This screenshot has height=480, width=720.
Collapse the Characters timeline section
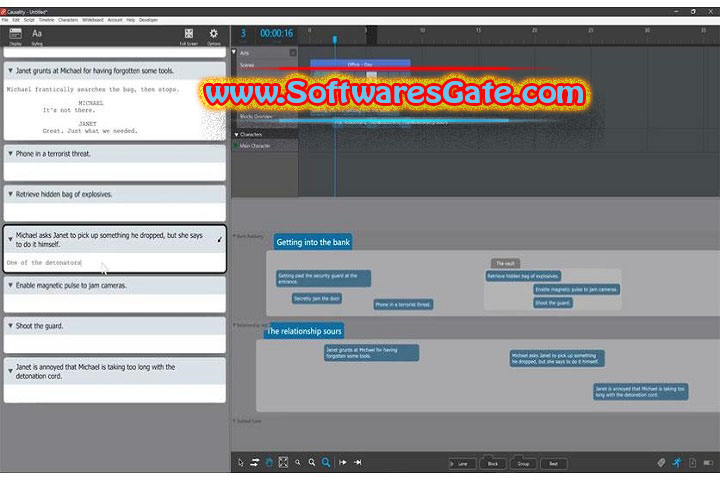click(236, 135)
